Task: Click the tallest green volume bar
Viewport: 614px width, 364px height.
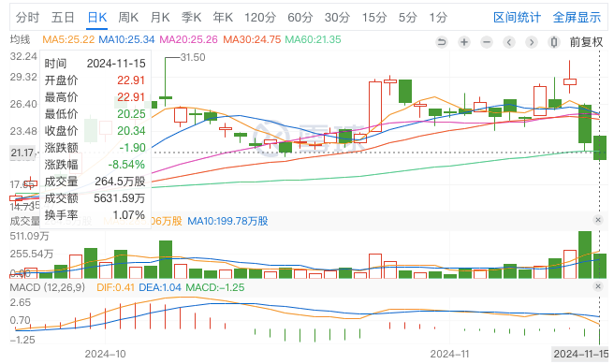Action: 585,255
